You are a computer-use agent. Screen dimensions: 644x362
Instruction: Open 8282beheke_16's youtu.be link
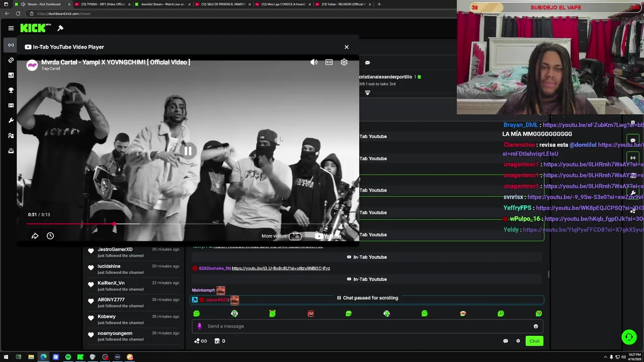tap(281, 268)
